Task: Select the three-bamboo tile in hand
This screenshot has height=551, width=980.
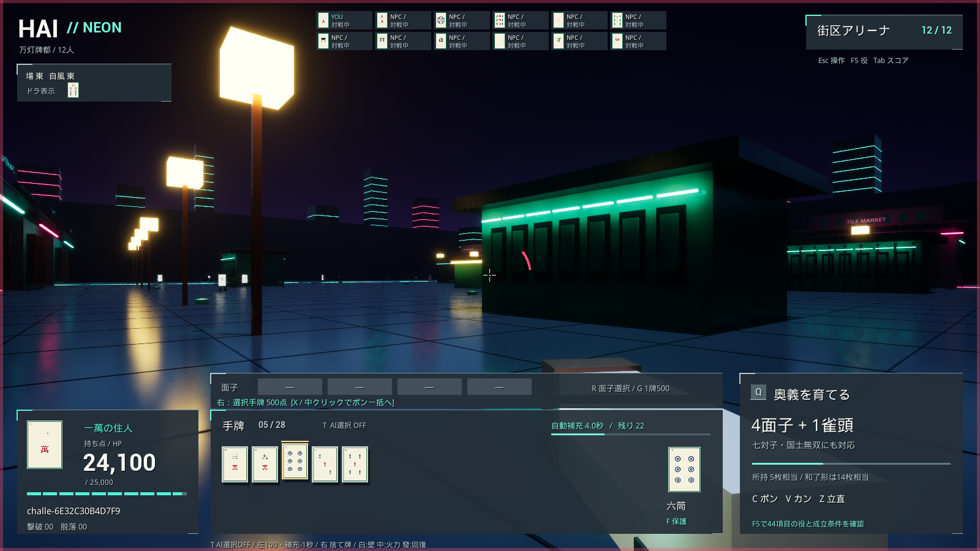Action: pyautogui.click(x=325, y=464)
